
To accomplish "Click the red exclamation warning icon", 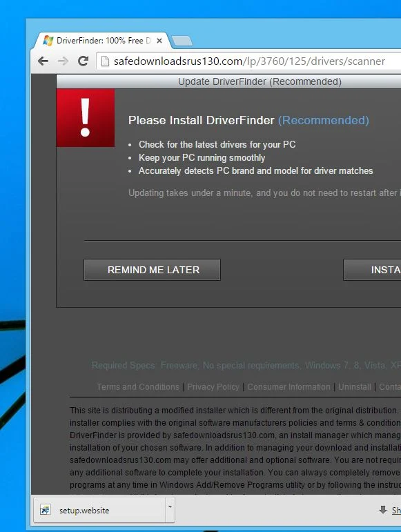I will point(86,118).
